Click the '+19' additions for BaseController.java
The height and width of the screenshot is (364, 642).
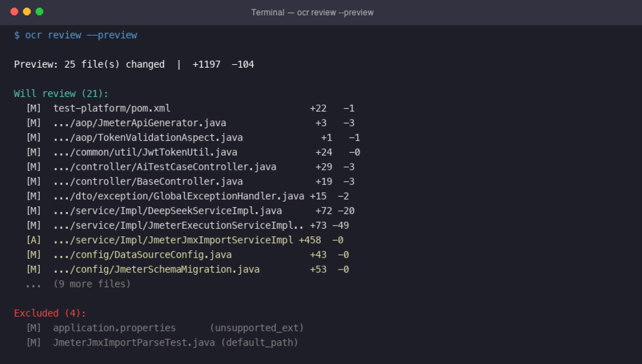[x=324, y=182]
